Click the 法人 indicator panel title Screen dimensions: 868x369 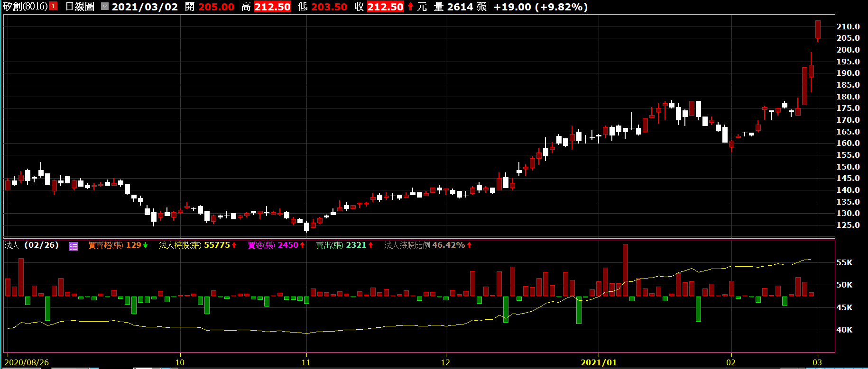(12, 245)
